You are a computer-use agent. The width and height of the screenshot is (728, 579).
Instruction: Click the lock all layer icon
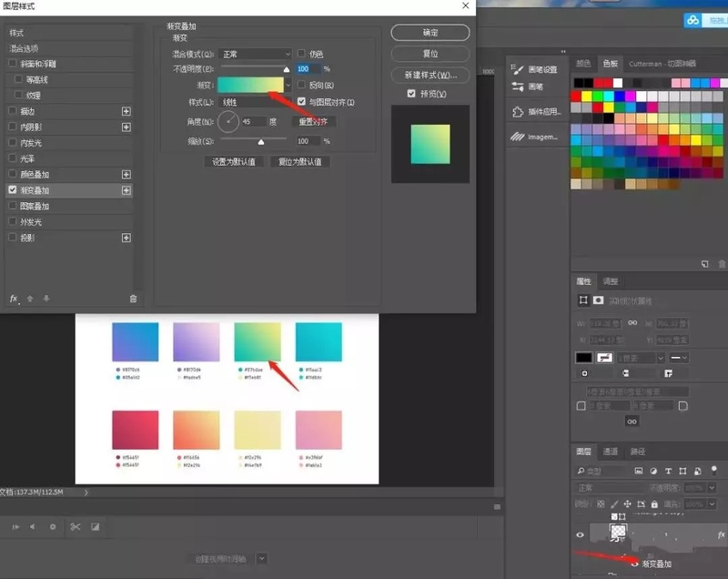coord(654,503)
